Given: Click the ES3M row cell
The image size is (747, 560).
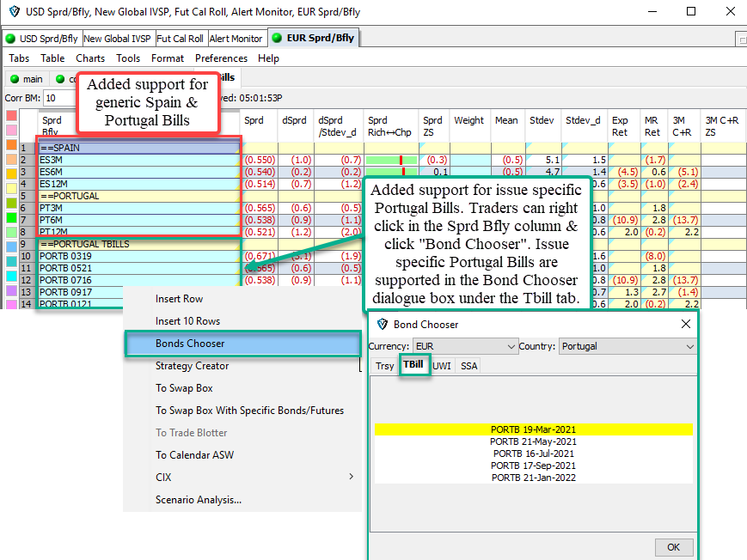Looking at the screenshot, I should [x=139, y=160].
